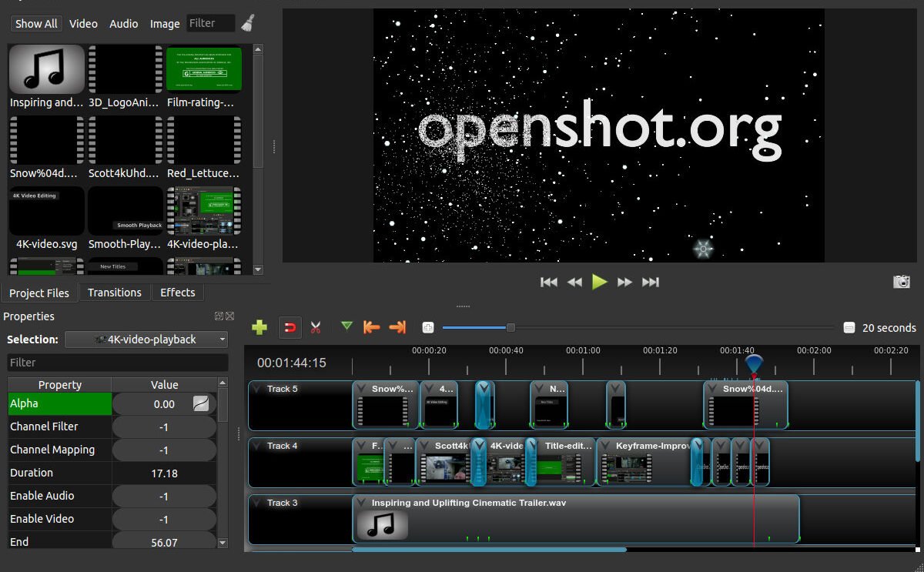This screenshot has height=572, width=924.
Task: Open the Track 5 menu arrow
Action: click(256, 389)
